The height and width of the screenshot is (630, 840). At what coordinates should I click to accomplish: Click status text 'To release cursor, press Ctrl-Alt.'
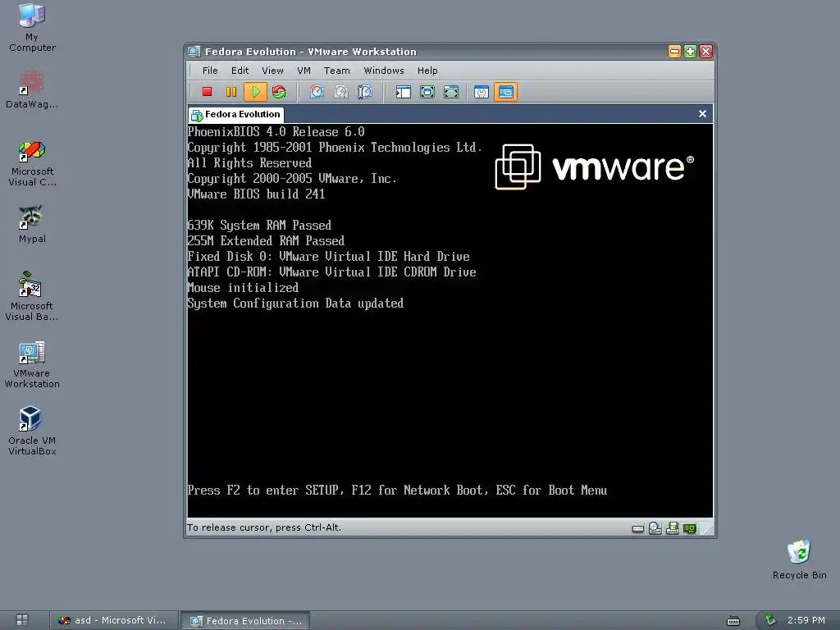(263, 527)
